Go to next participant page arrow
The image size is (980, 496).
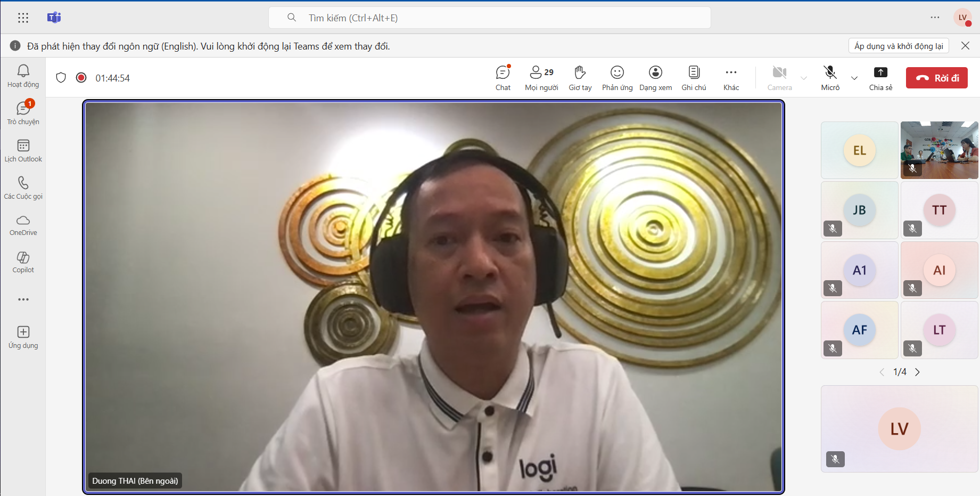point(917,372)
